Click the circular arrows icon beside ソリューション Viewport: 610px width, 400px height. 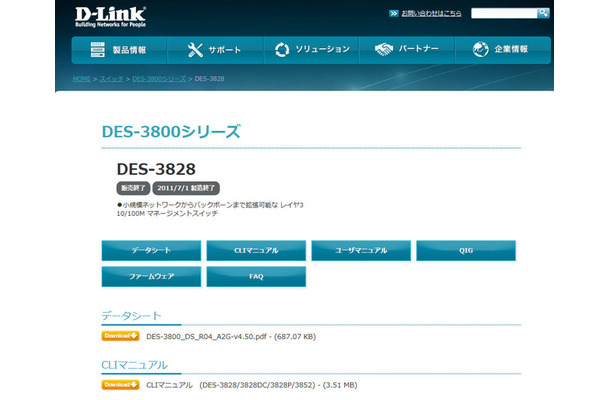[x=282, y=49]
